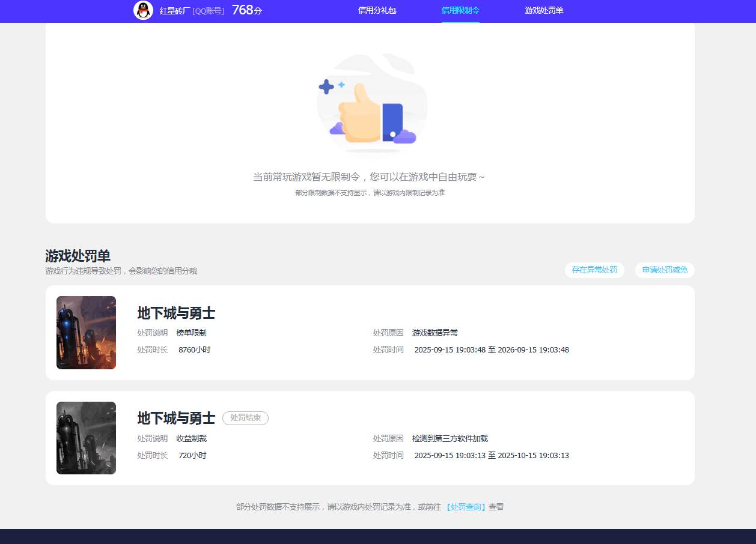Screen dimensions: 756x544
Task: Click the 处罚结束 status badge
Action: pos(245,419)
